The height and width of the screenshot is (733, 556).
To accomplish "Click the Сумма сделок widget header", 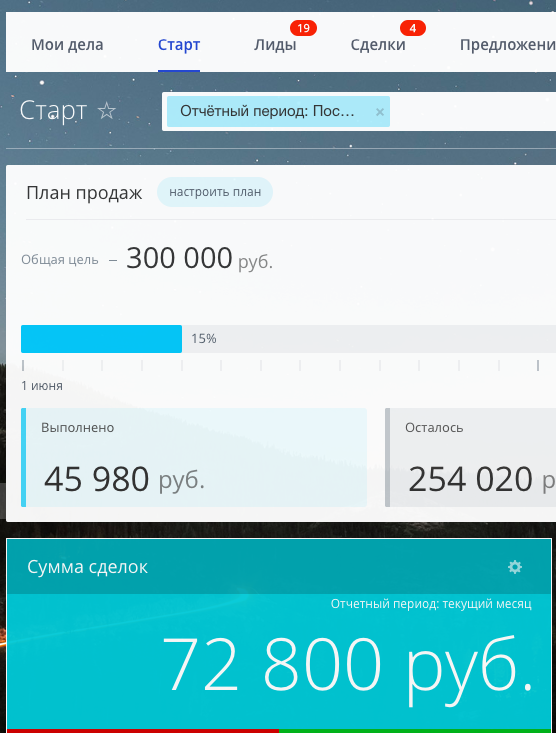I will [279, 567].
